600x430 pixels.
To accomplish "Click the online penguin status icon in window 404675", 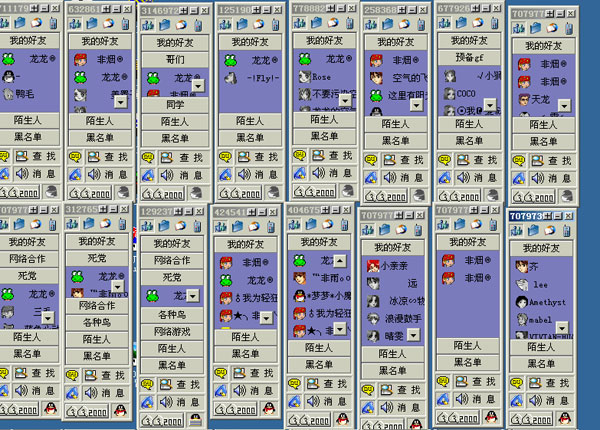I will tap(342, 420).
